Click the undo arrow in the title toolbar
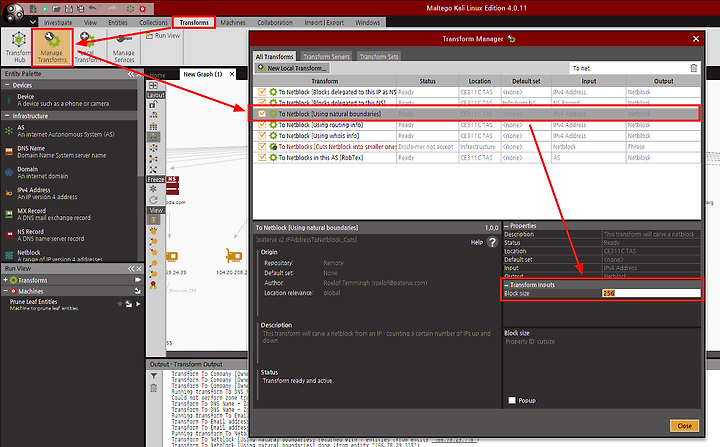The image size is (720, 447). 93,8
